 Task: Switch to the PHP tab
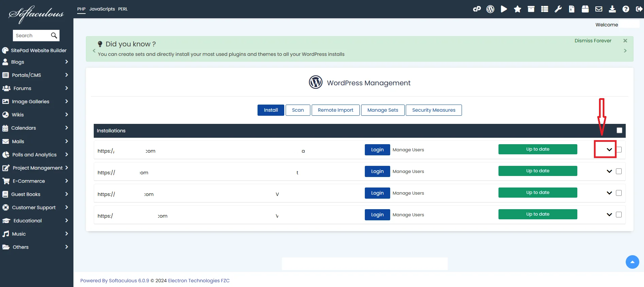pos(81,9)
